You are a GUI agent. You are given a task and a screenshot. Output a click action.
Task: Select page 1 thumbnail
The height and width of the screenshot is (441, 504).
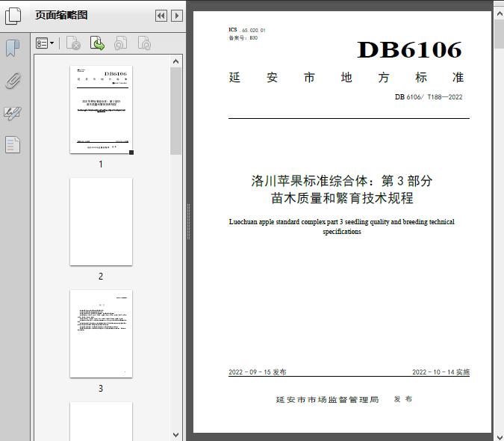[x=101, y=109]
